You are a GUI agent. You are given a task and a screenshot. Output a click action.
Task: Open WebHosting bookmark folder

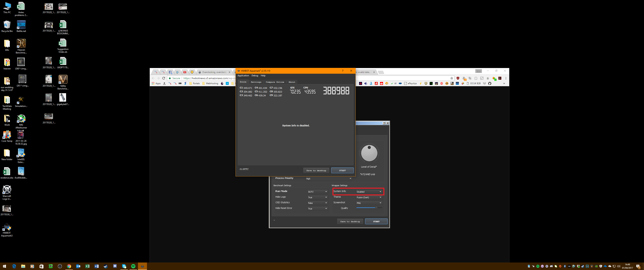point(210,83)
